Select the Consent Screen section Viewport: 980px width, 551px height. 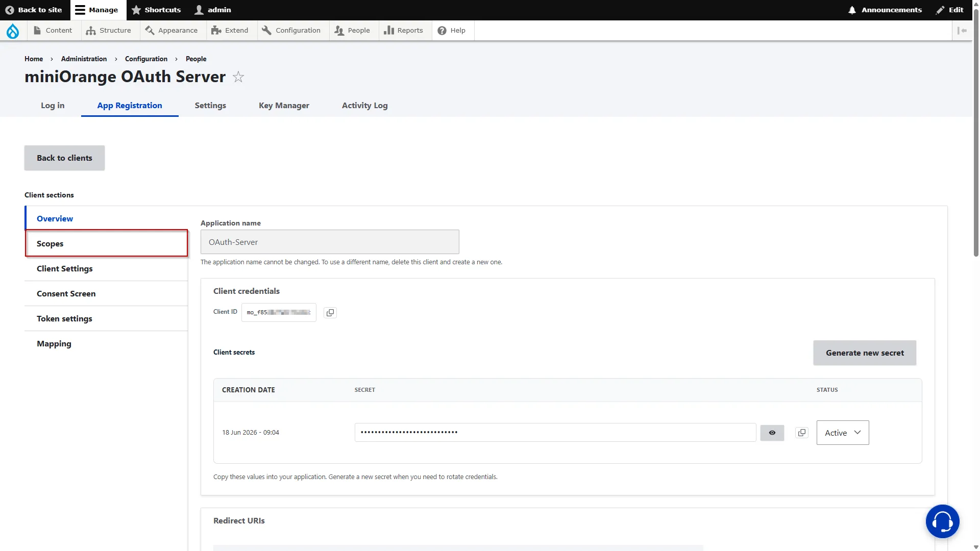point(107,293)
